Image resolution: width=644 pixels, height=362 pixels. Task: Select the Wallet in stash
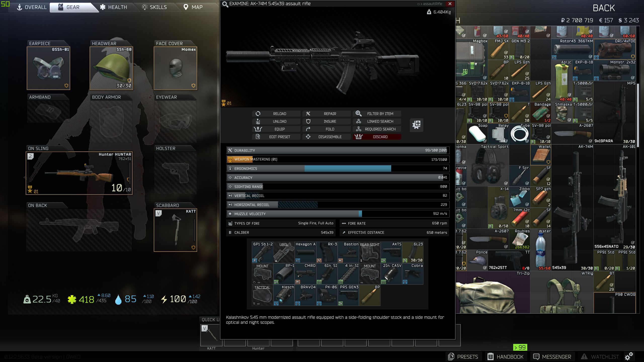541,155
